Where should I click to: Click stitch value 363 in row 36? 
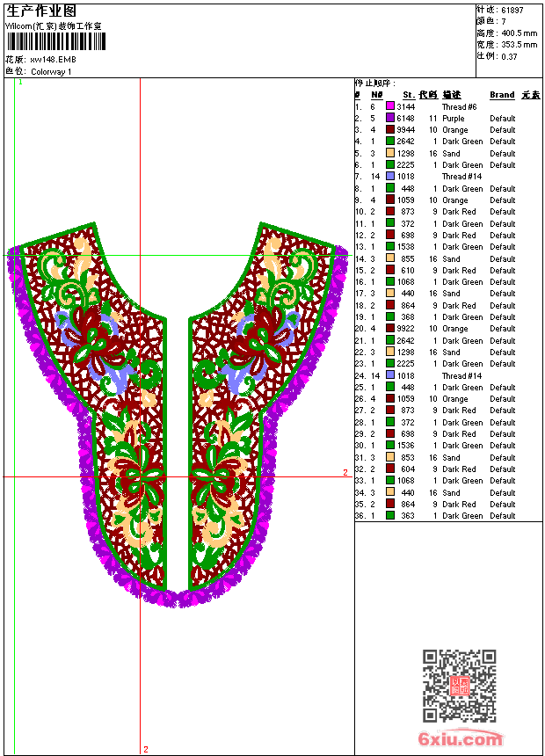[x=408, y=515]
